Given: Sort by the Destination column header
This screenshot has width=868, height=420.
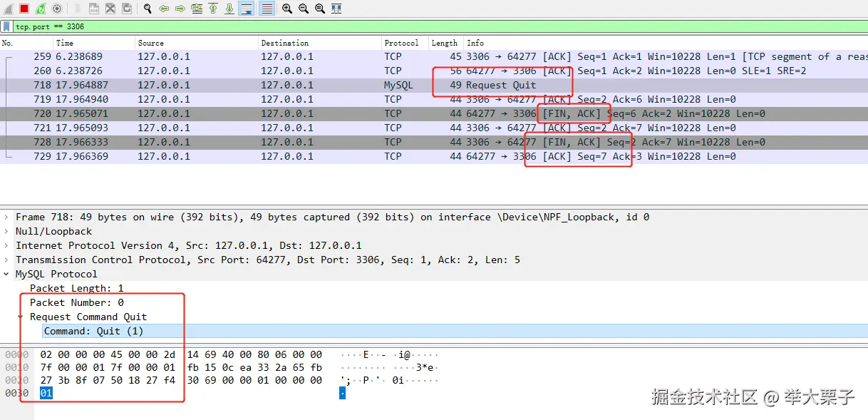Looking at the screenshot, I should point(320,43).
